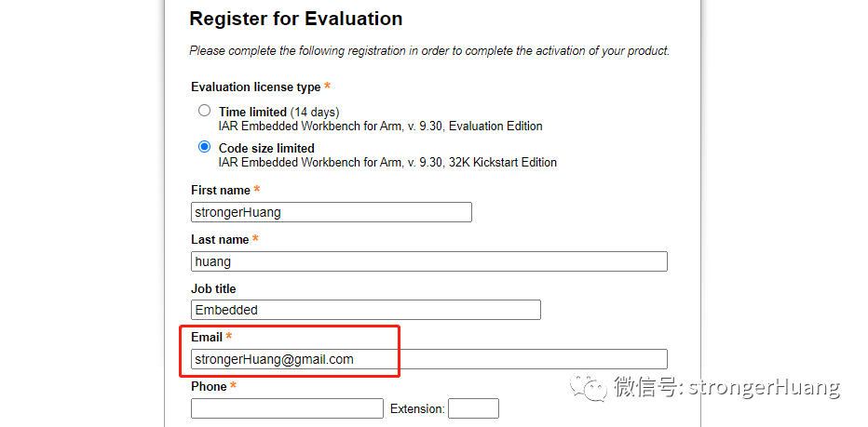This screenshot has width=868, height=427.
Task: Focus the empty Phone number input
Action: (287, 408)
